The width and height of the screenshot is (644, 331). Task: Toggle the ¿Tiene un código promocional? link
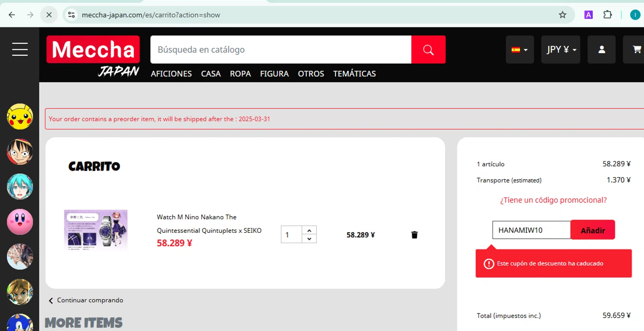point(553,200)
